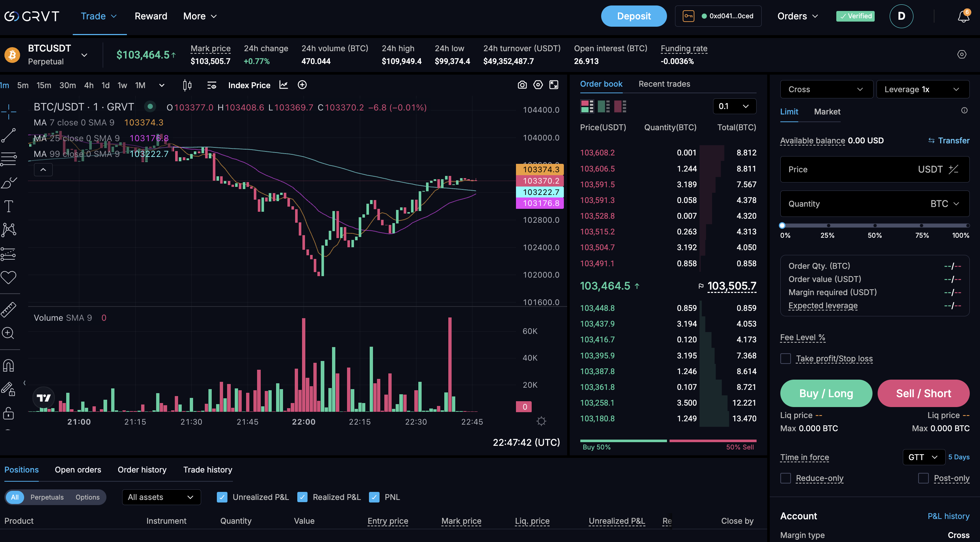Select the trend line drawing tool
The width and height of the screenshot is (980, 542).
coord(8,135)
